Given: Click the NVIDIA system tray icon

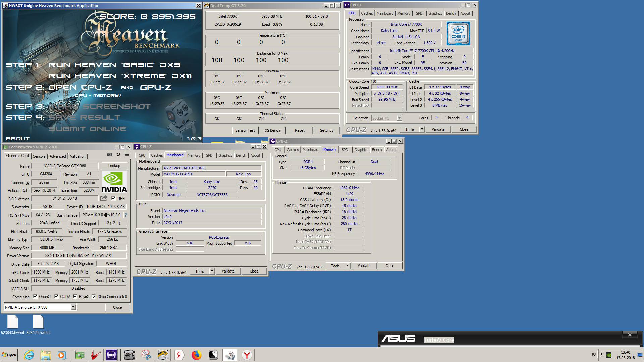Looking at the screenshot, I should pyautogui.click(x=609, y=355).
